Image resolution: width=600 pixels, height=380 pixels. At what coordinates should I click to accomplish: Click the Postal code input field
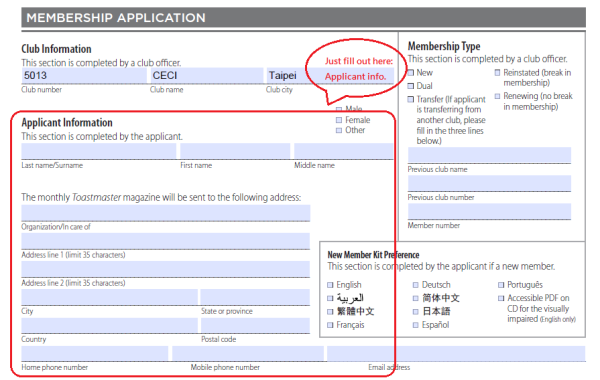click(x=255, y=325)
